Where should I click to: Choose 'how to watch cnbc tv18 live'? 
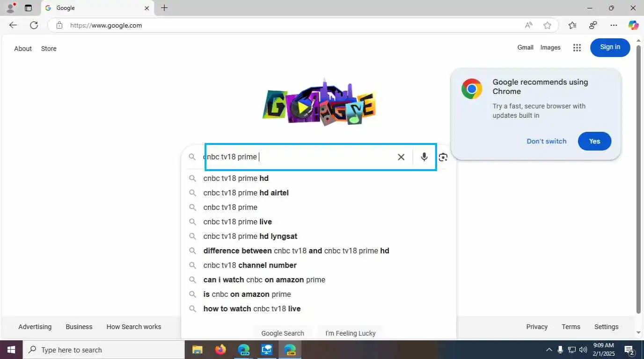(318, 309)
